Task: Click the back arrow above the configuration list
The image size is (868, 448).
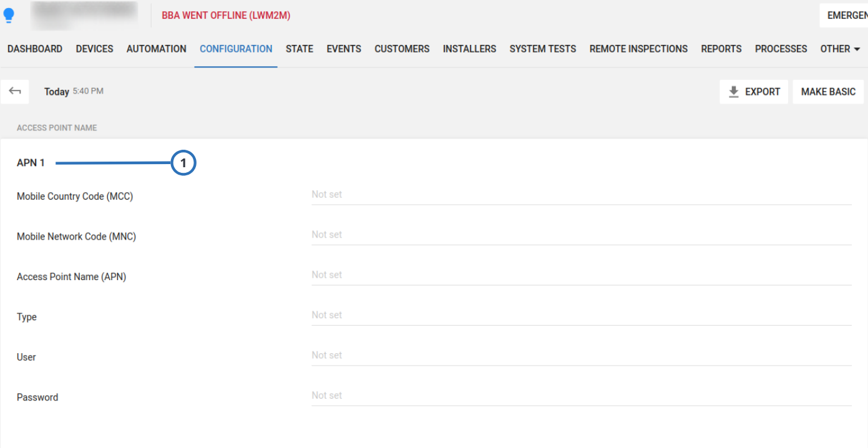Action: [x=15, y=91]
